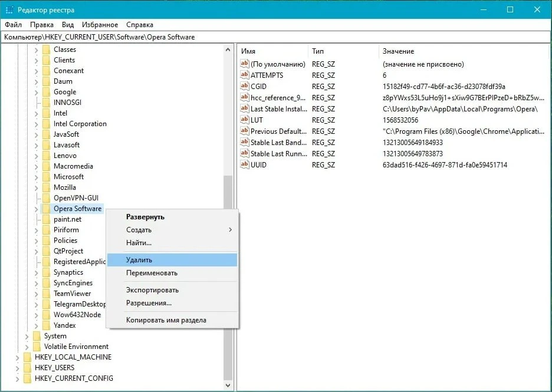Choose Разрешения... in the context menu

pyautogui.click(x=172, y=303)
